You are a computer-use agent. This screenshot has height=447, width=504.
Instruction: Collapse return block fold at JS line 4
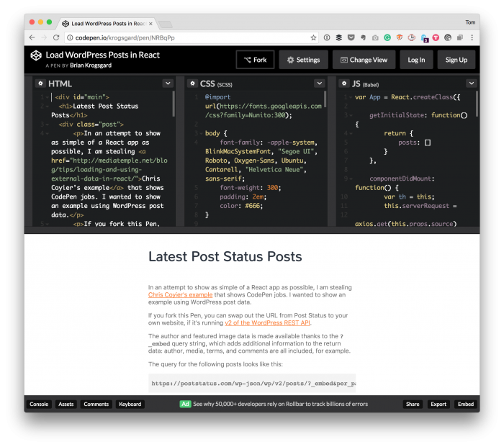351,133
